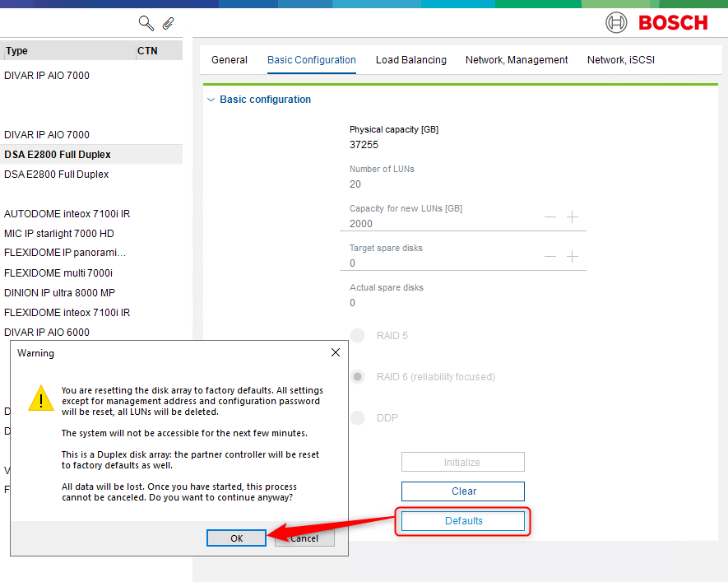Sort by the Type column header
Screen dimensions: 728x582
coord(69,51)
